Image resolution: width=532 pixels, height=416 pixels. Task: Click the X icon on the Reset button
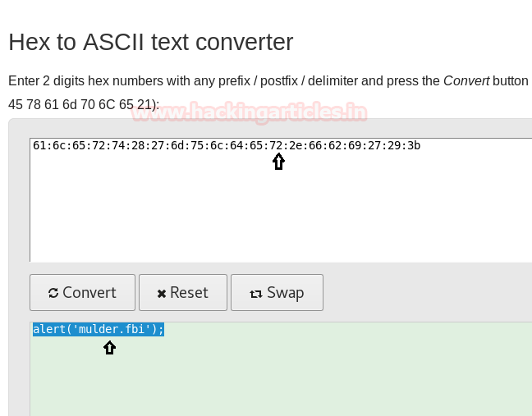click(x=162, y=293)
